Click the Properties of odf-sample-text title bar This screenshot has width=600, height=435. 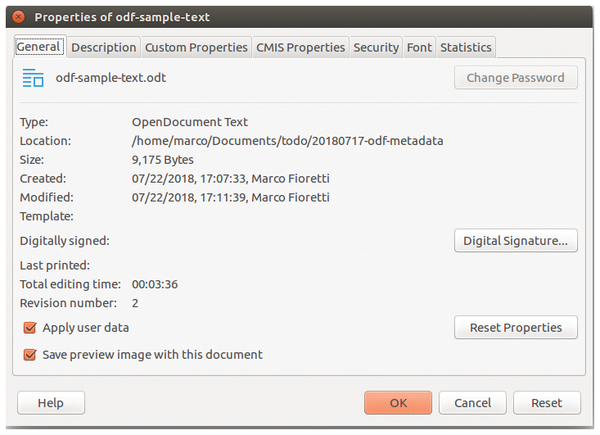pos(300,17)
